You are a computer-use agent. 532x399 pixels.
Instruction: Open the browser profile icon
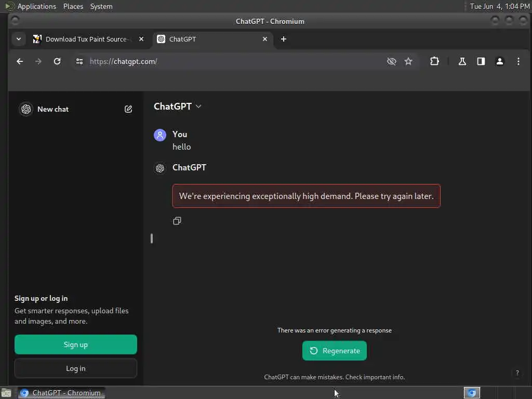(x=499, y=61)
